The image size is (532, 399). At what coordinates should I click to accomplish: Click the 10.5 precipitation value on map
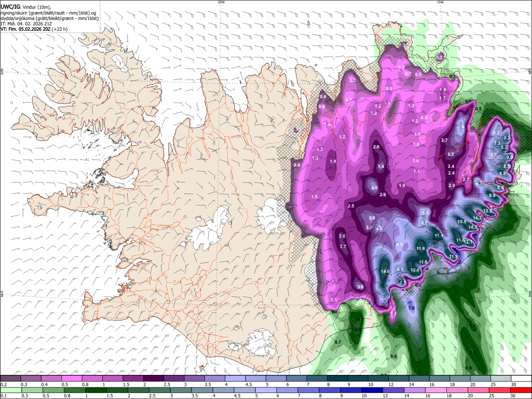coord(462,222)
